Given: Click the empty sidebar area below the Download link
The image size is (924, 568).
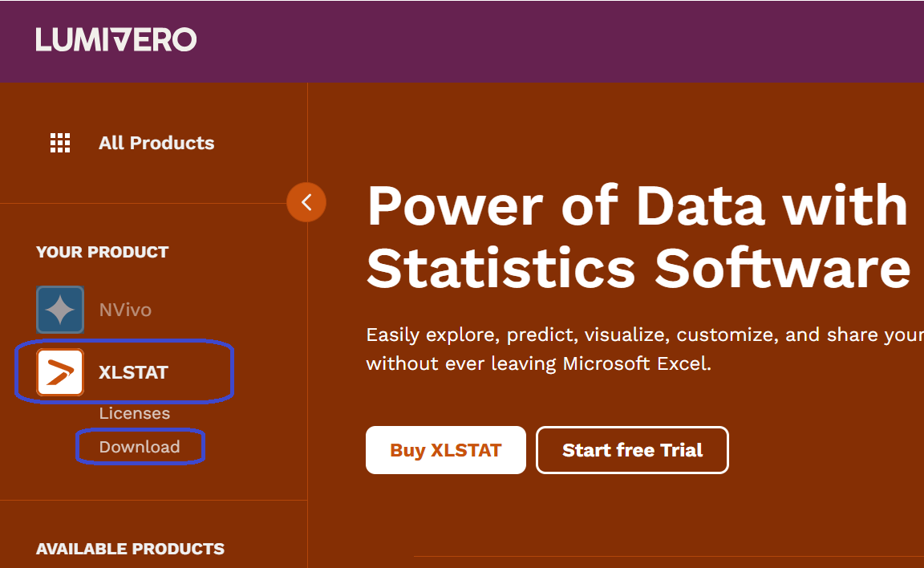Looking at the screenshot, I should click(x=152, y=481).
